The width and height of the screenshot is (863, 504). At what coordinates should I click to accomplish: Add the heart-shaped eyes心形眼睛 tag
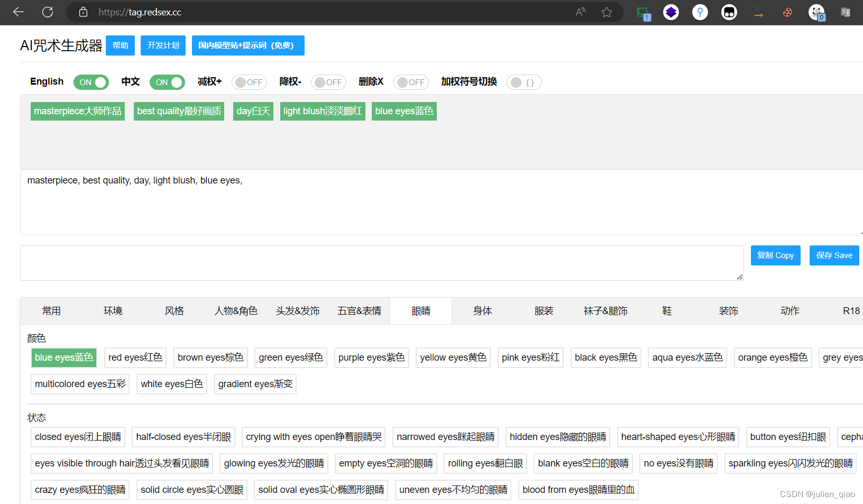678,437
